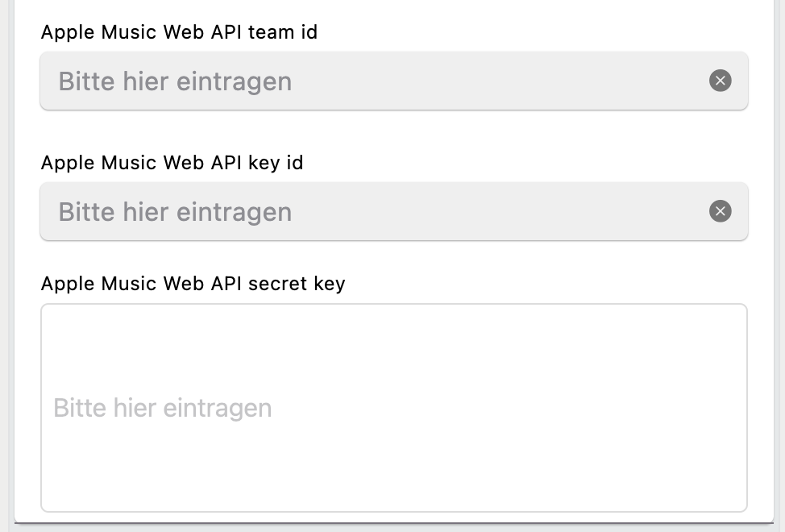Clear the Apple Music key id field
This screenshot has width=785, height=532.
point(720,211)
